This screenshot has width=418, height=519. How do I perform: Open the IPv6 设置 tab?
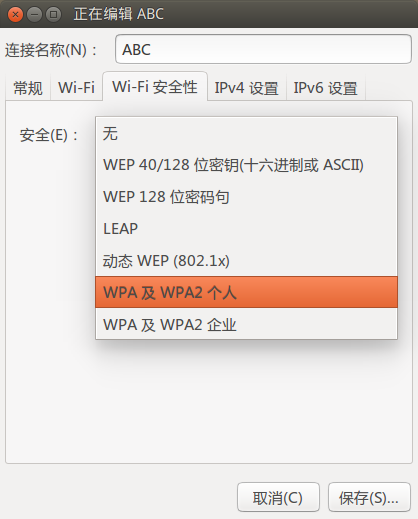[x=326, y=88]
